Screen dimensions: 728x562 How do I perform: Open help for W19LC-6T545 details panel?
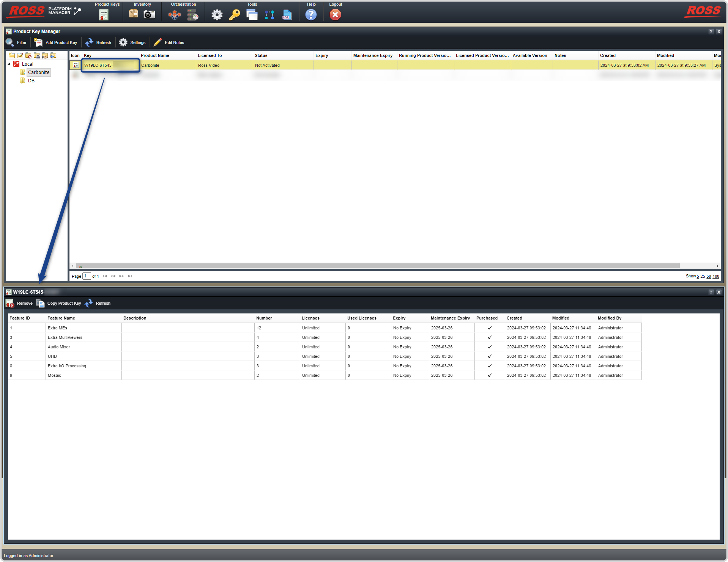tap(711, 292)
